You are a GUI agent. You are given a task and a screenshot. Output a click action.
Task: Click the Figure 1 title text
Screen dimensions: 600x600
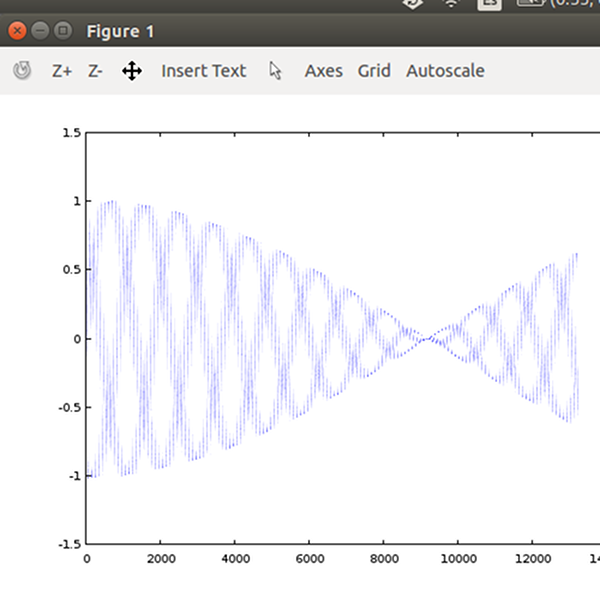click(x=121, y=32)
